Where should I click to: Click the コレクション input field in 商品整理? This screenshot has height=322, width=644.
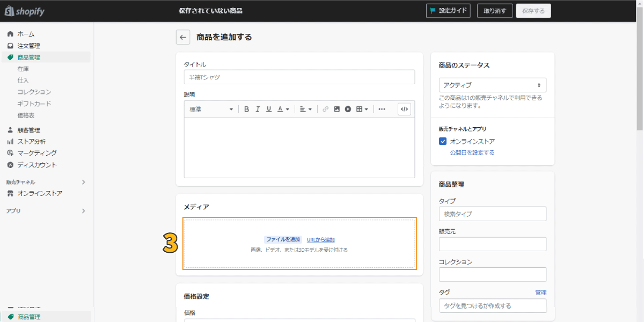(493, 274)
